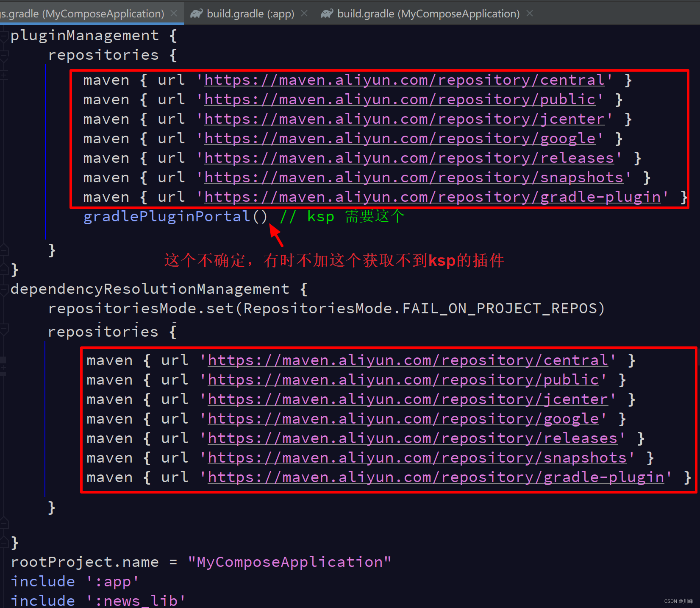Click rootProject.name property
700x608 pixels.
point(85,562)
